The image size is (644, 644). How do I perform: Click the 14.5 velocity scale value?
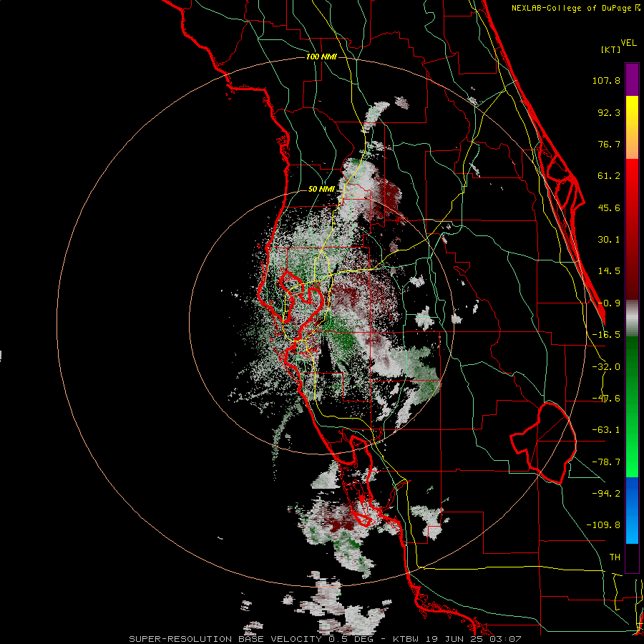click(x=609, y=271)
